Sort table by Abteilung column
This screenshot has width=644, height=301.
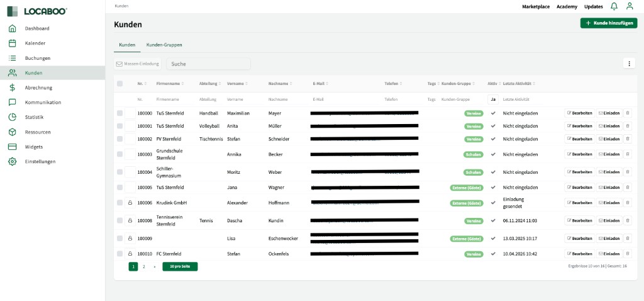point(210,84)
